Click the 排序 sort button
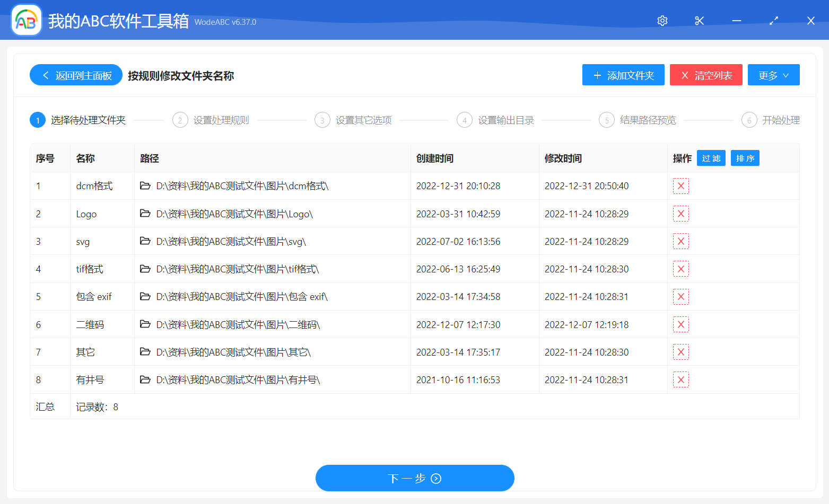This screenshot has height=504, width=829. [745, 158]
